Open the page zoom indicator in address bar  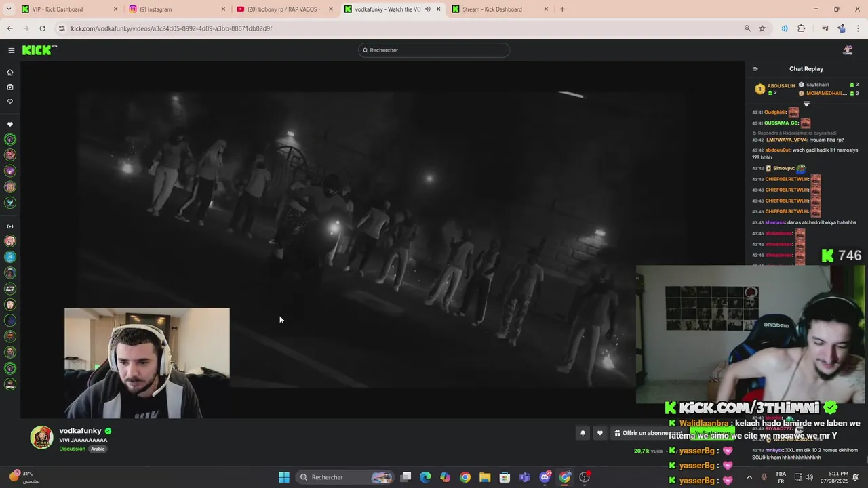747,28
